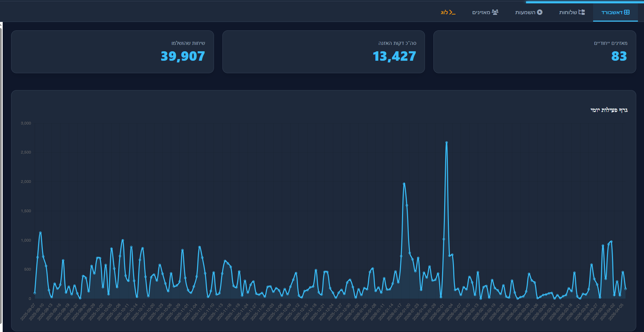Click the play circle icon beside השמעות

[540, 12]
